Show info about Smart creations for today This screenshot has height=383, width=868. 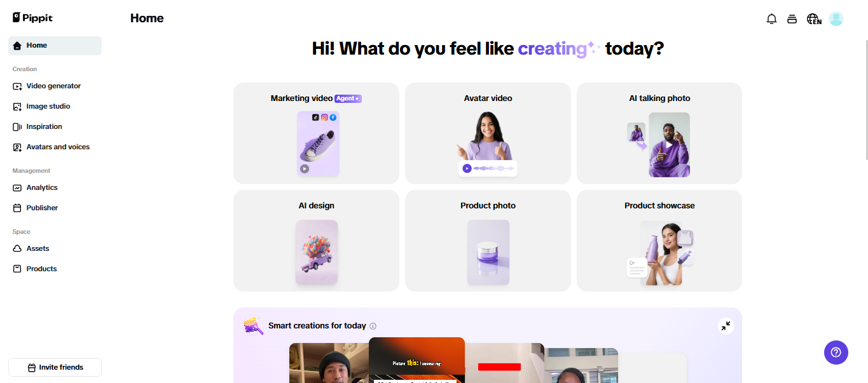(373, 326)
